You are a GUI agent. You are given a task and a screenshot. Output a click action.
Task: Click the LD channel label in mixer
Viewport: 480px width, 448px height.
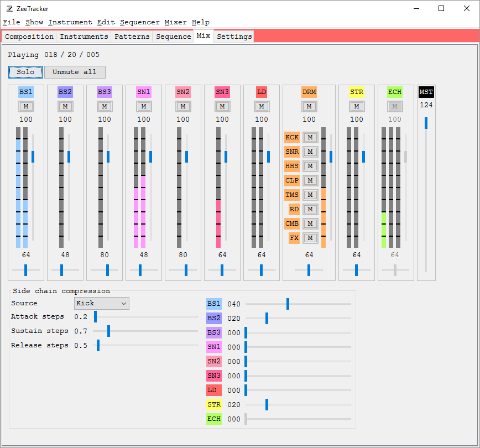click(x=262, y=92)
